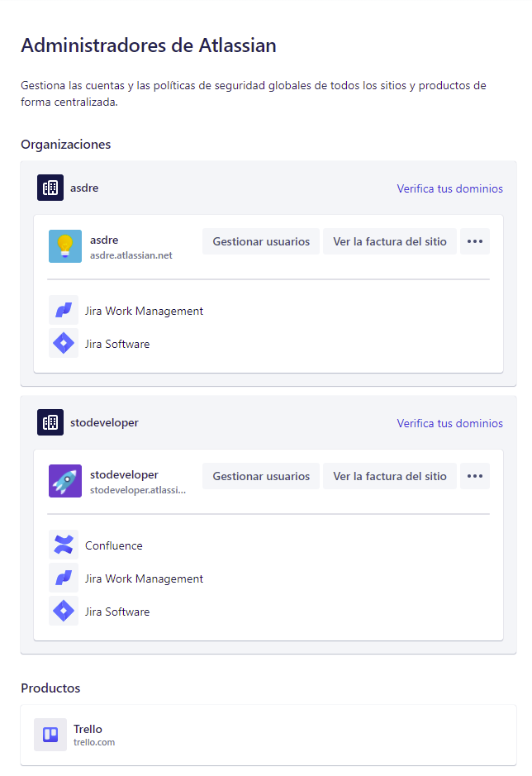Image resolution: width=532 pixels, height=776 pixels.
Task: Open Confluence product label
Action: coord(114,545)
